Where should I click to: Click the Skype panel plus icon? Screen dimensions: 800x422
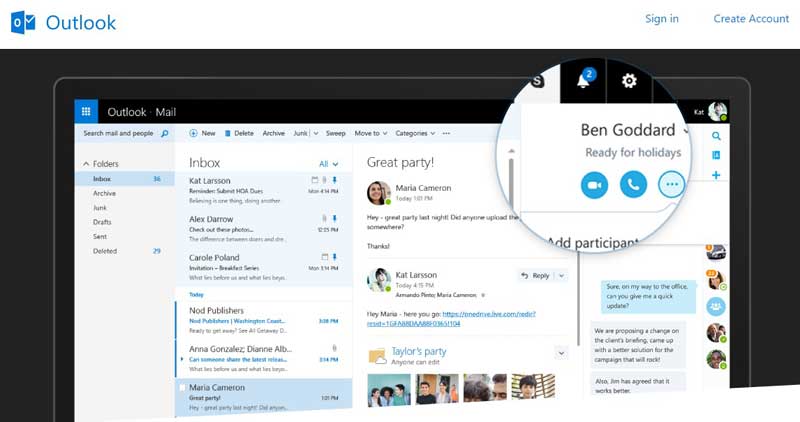(716, 175)
